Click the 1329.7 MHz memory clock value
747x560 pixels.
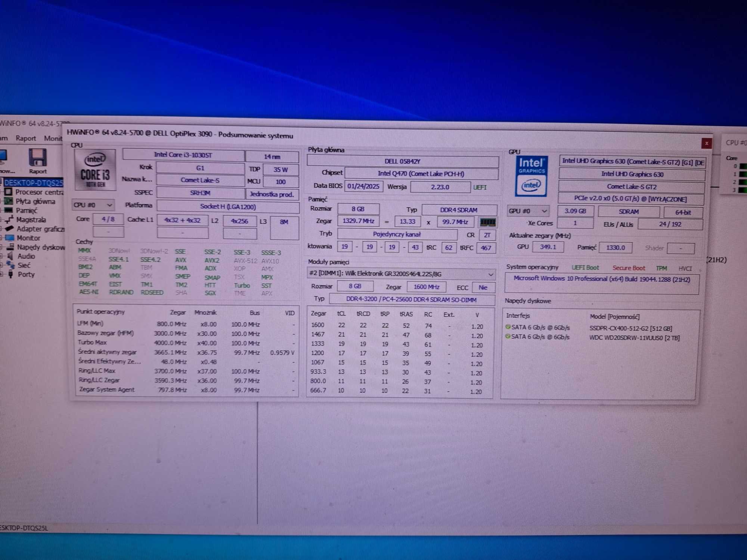tap(358, 221)
